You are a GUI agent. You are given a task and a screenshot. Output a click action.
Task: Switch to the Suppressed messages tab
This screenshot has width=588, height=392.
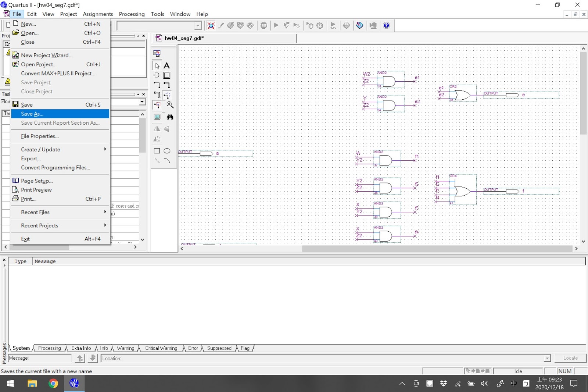click(219, 348)
